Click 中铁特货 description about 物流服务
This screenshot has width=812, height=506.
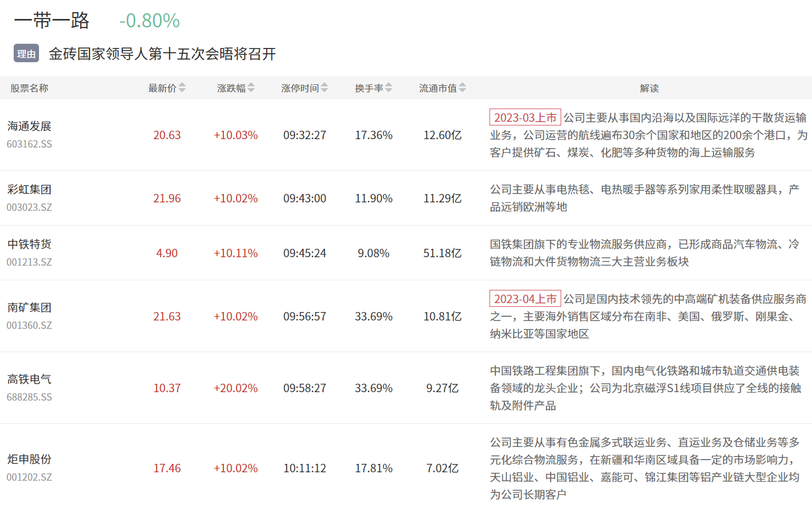[x=644, y=253]
